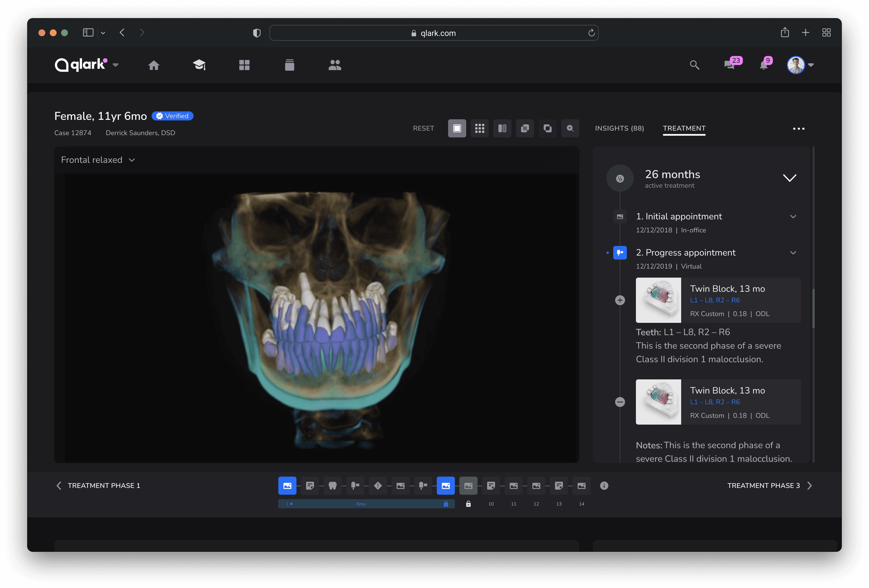The image size is (869, 588).
Task: Select the tooth icon timeline step
Action: (332, 486)
